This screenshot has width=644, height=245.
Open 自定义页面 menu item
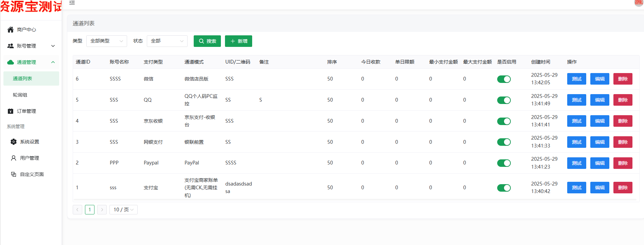point(31,174)
